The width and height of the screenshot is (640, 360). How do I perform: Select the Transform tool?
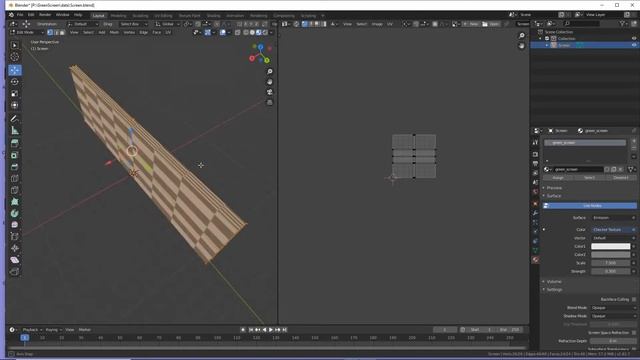point(15,105)
